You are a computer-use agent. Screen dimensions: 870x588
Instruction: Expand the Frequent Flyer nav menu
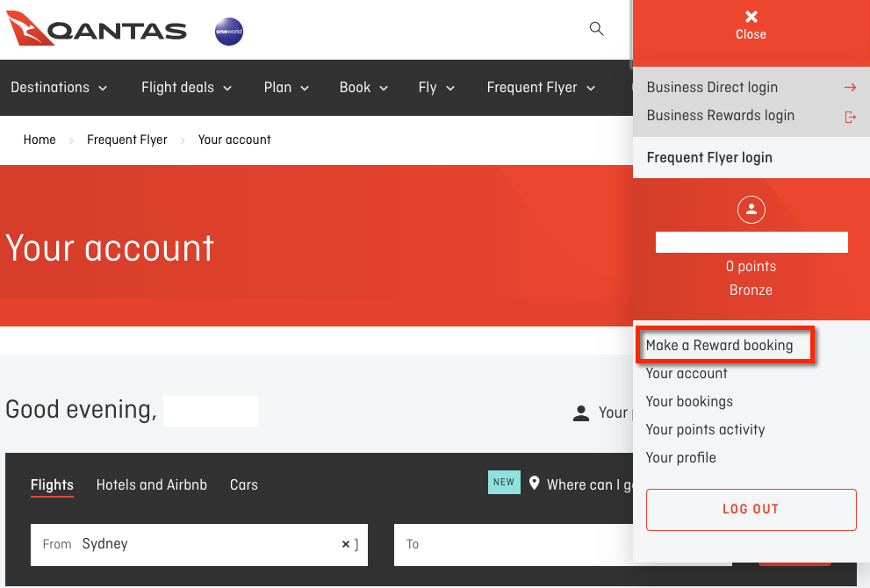coord(541,88)
